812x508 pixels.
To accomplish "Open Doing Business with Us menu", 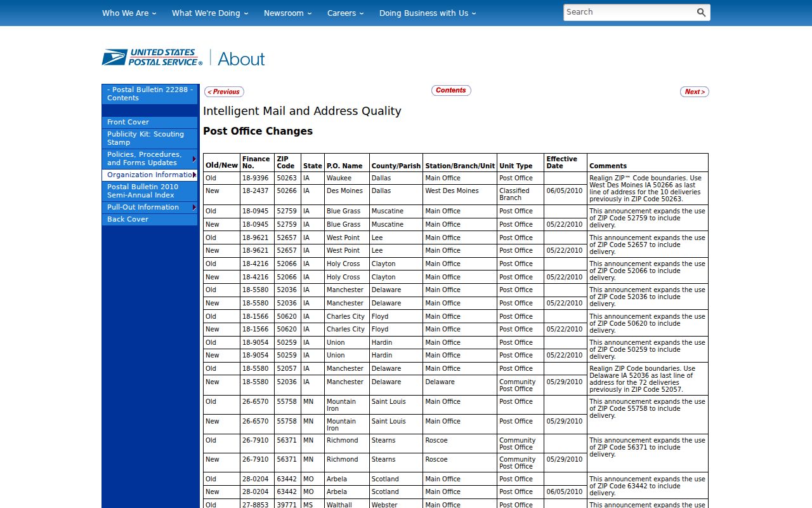I will point(428,13).
